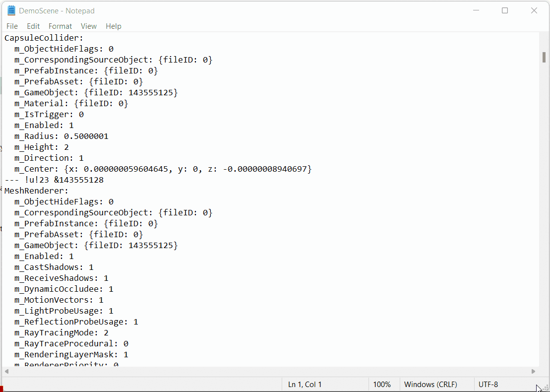Click the 'CapsuleCollider:' line
Image resolution: width=550 pixels, height=392 pixels.
[x=44, y=38]
